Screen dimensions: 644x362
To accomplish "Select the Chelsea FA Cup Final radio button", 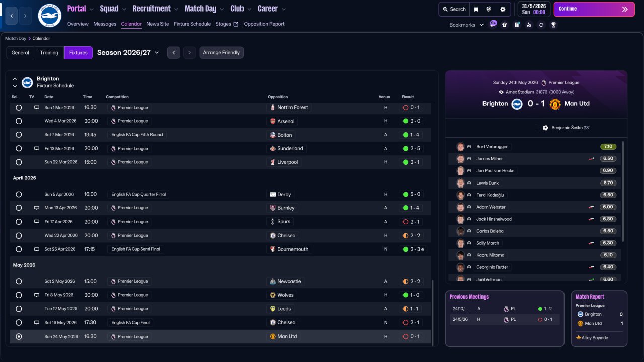I will [x=19, y=322].
